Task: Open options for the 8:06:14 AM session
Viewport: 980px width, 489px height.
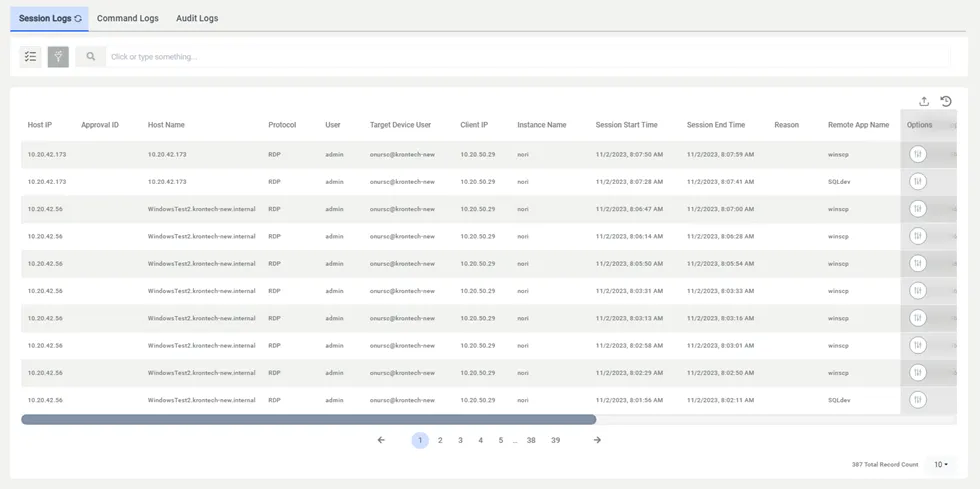Action: point(918,236)
